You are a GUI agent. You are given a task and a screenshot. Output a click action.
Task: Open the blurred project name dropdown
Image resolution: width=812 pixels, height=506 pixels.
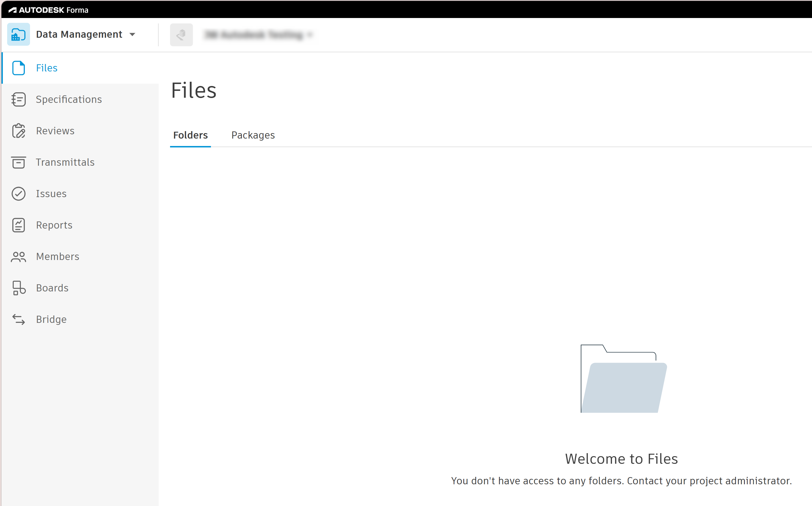(x=258, y=35)
